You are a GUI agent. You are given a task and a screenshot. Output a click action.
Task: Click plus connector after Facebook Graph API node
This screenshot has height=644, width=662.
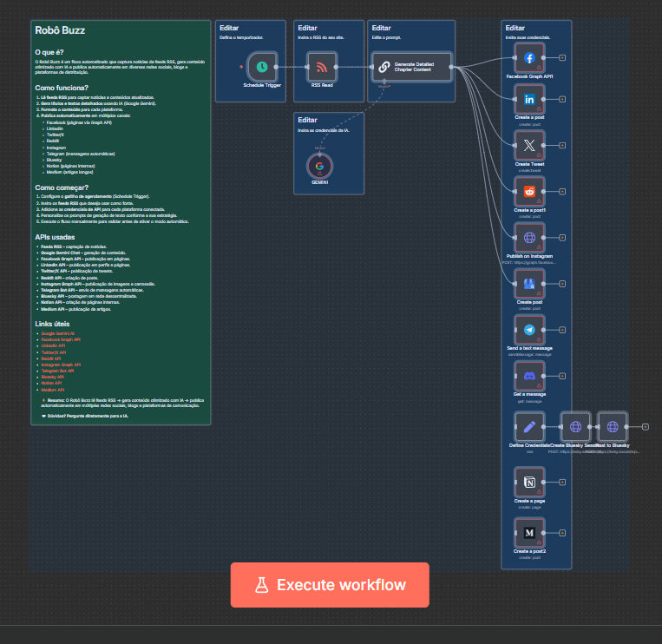coord(562,57)
